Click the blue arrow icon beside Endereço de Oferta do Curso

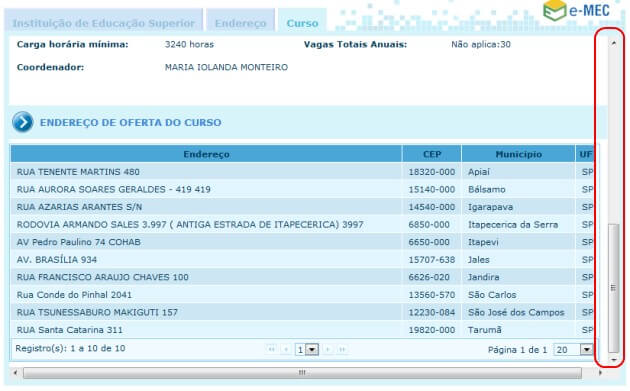(x=22, y=122)
